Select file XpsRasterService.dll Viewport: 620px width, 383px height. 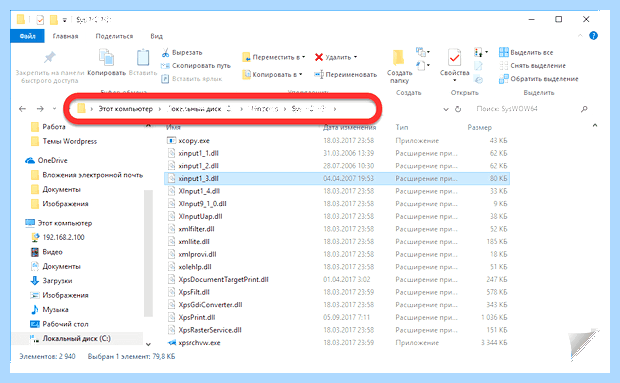(x=210, y=330)
